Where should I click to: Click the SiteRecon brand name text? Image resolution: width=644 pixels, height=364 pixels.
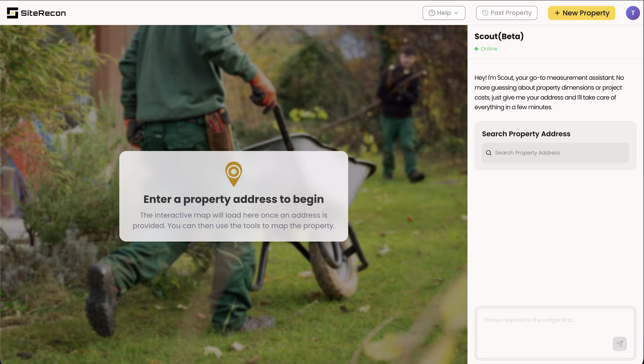coord(43,13)
